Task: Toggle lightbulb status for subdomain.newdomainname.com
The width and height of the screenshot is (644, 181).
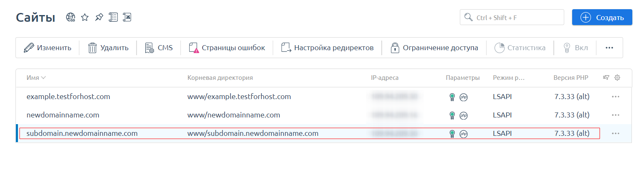Action: click(x=451, y=134)
